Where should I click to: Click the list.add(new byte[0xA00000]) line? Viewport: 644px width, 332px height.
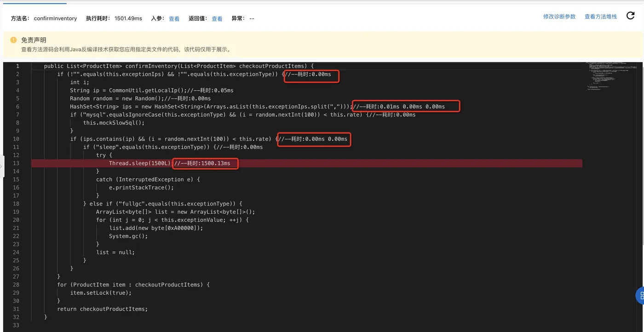coord(156,228)
